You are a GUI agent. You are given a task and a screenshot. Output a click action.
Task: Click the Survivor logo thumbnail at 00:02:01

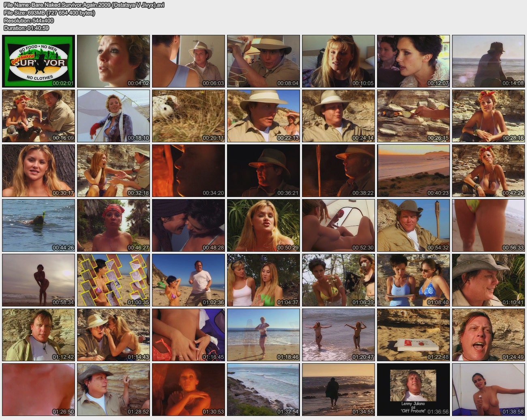tap(39, 61)
